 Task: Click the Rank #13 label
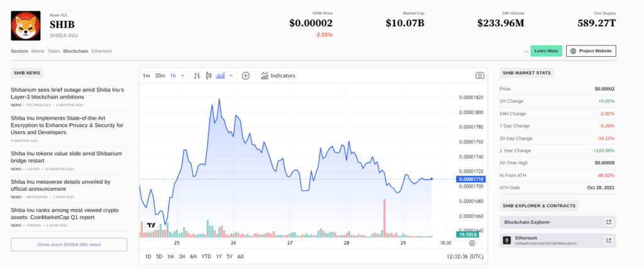58,15
